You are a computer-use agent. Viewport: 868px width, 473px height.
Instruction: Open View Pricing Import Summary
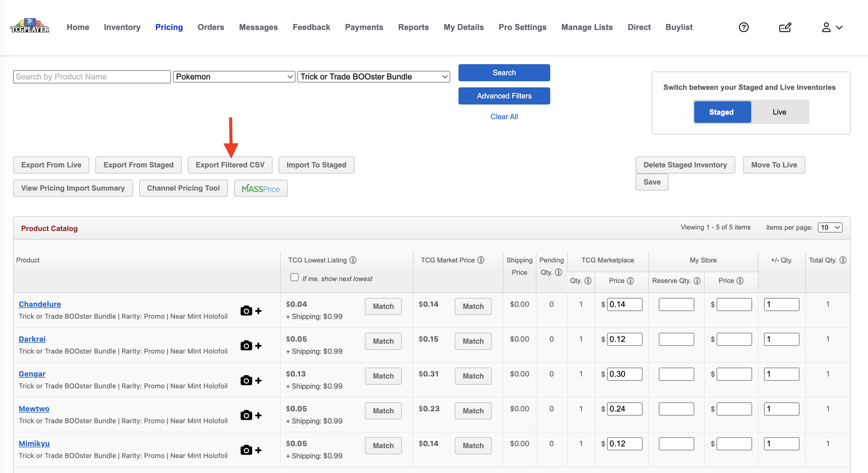tap(73, 188)
